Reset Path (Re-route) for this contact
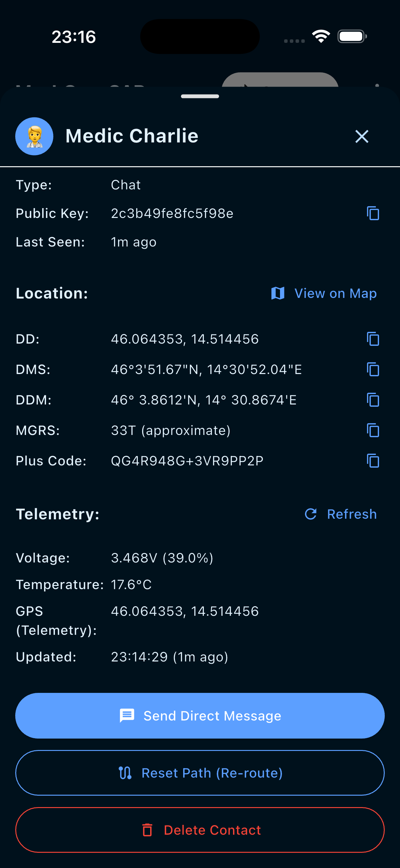This screenshot has width=400, height=868. tap(200, 773)
